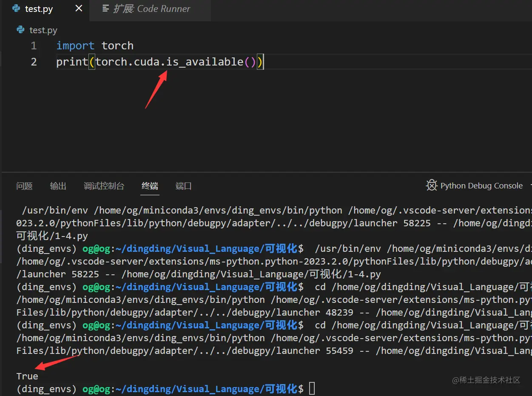
Task: Select the 终端 panel tab
Action: click(x=150, y=186)
